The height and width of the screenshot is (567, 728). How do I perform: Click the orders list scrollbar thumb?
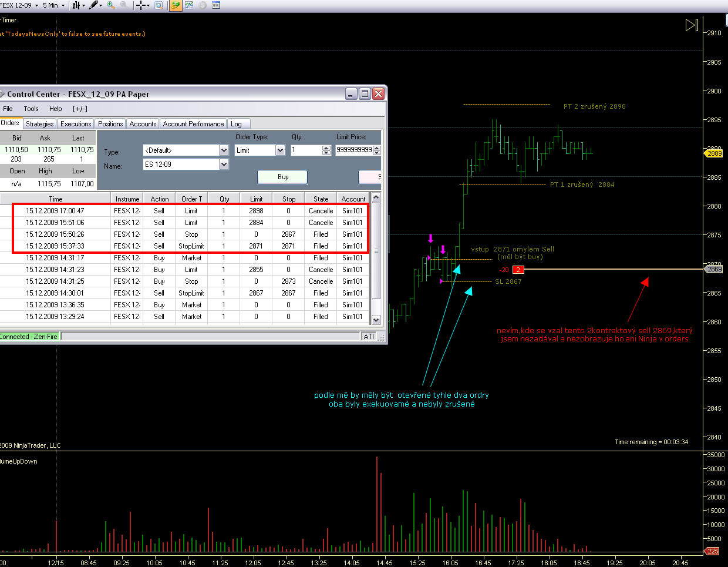[x=376, y=250]
